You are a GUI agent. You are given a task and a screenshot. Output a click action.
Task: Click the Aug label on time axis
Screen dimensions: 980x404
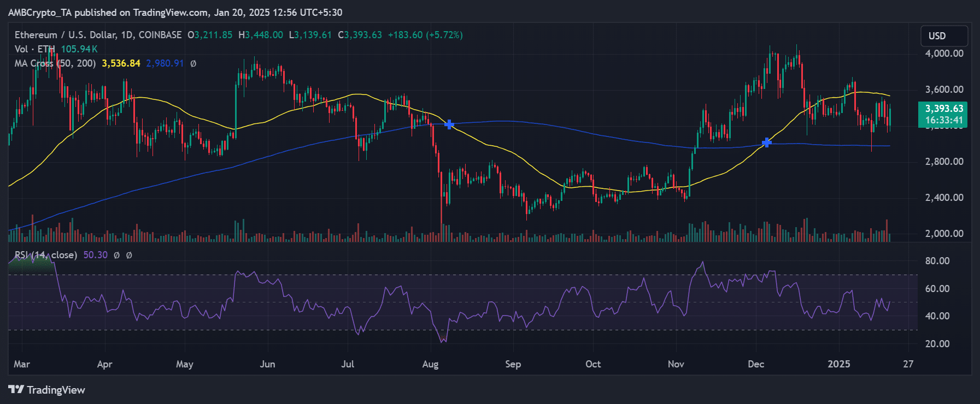430,364
